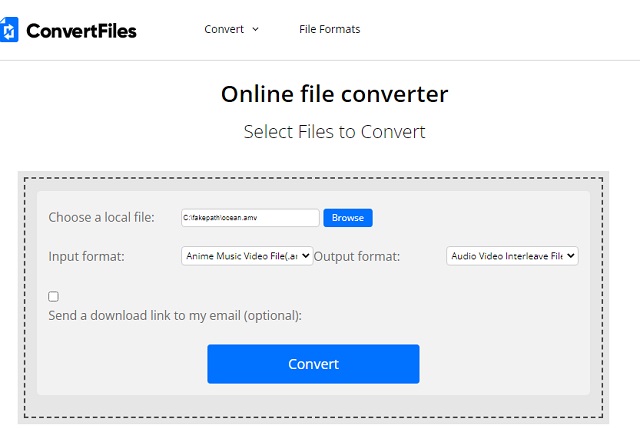Click the 'Online file converter' heading
Screen dimensions: 640x435
pos(334,94)
